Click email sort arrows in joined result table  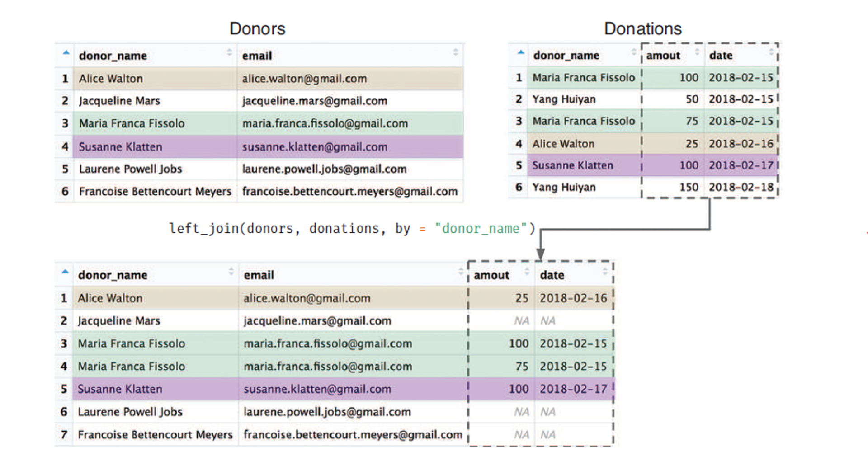[461, 271]
